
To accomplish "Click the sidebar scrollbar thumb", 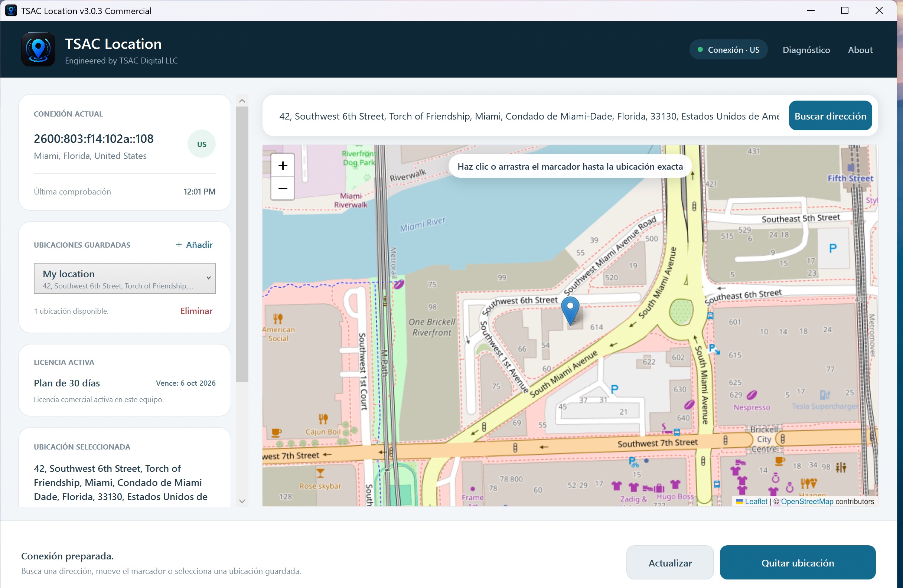I will 242,244.
